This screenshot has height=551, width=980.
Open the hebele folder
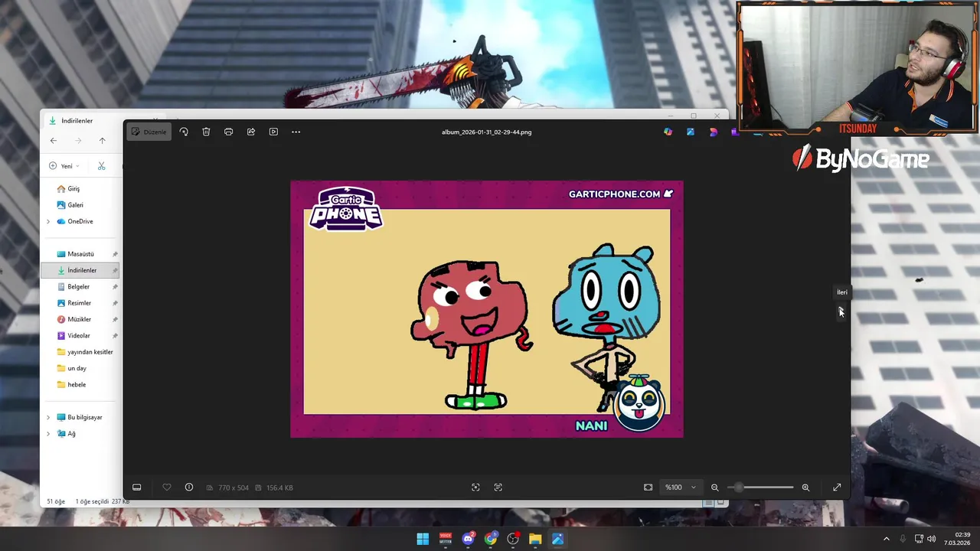point(77,385)
